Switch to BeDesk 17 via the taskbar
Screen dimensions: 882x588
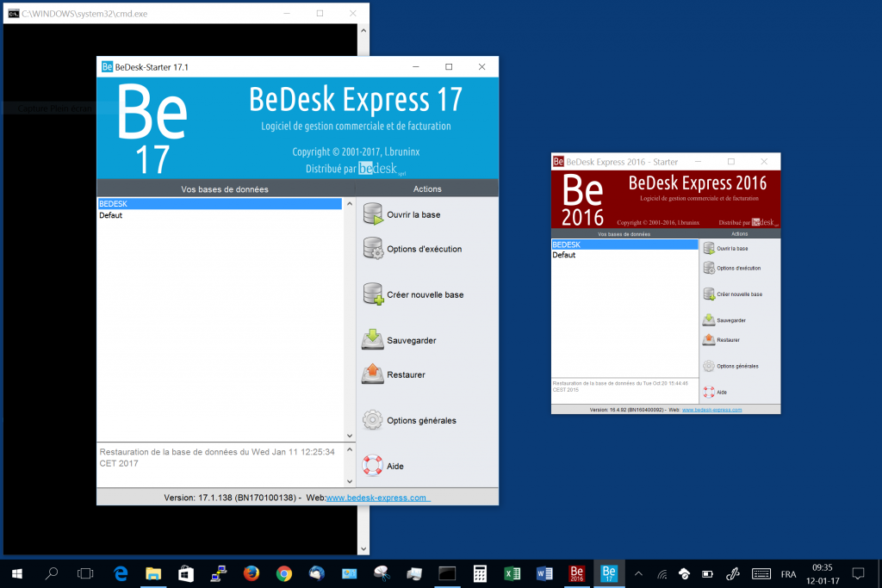[x=609, y=573]
